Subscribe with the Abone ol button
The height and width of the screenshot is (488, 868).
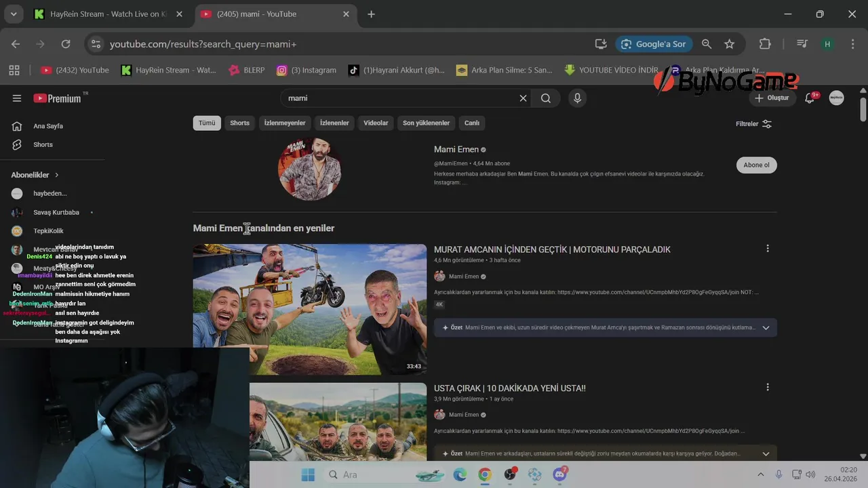pyautogui.click(x=757, y=165)
